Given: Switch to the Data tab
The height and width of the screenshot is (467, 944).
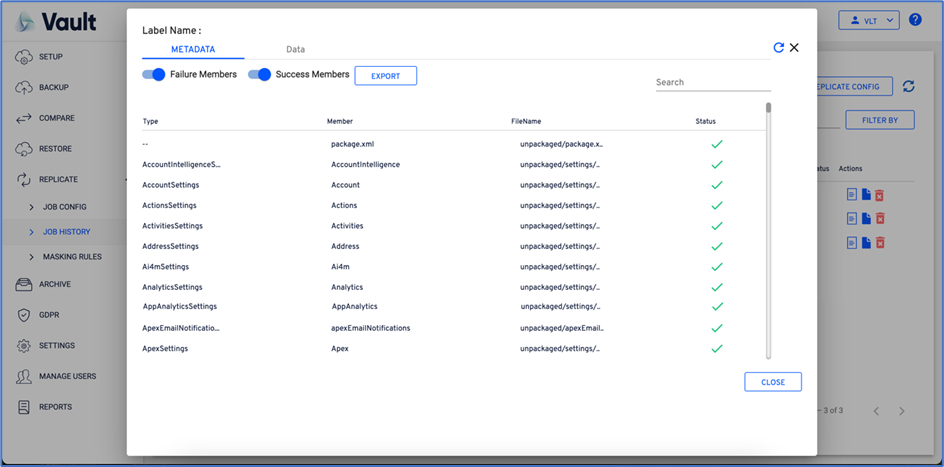Looking at the screenshot, I should [x=295, y=49].
